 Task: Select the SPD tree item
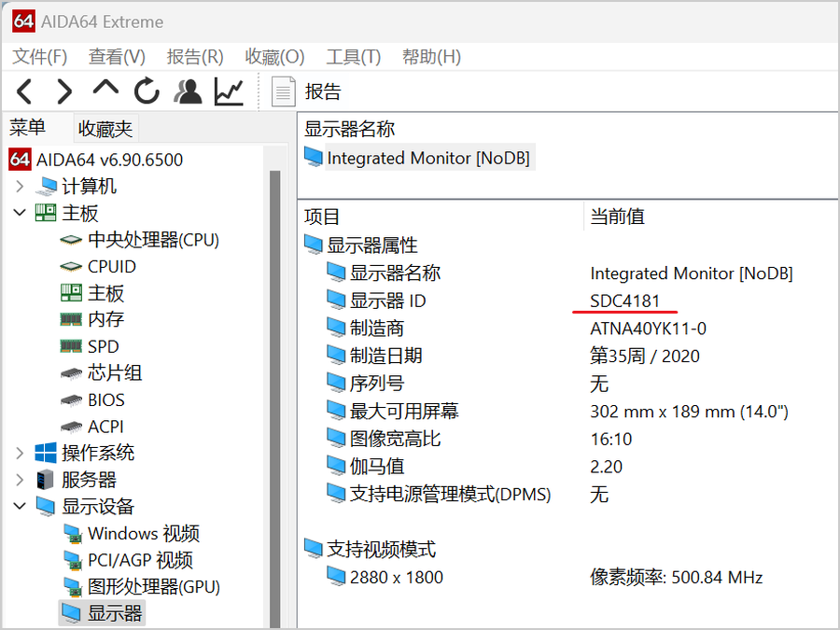[x=103, y=346]
